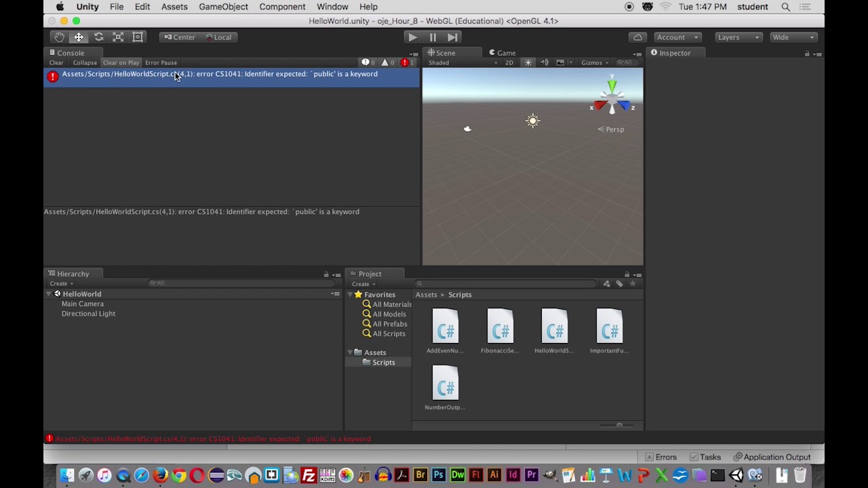Toggle 2D scene view mode
Image resolution: width=868 pixels, height=488 pixels.
[509, 62]
